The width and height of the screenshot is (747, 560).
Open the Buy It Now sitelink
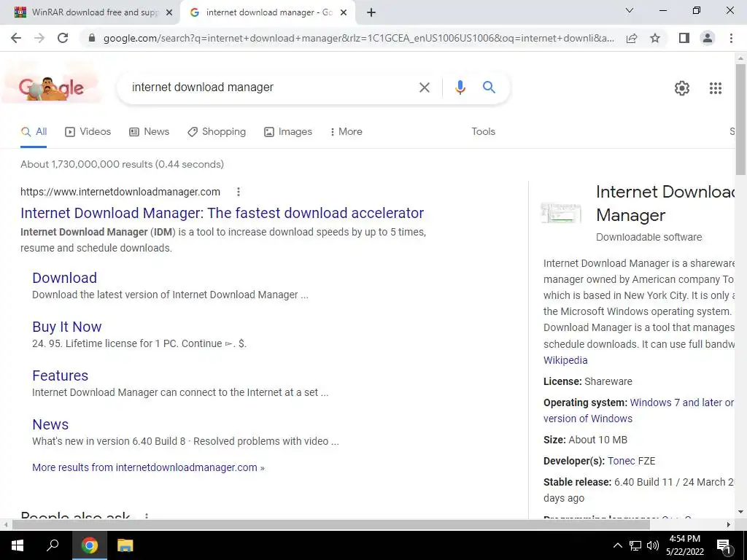click(66, 327)
